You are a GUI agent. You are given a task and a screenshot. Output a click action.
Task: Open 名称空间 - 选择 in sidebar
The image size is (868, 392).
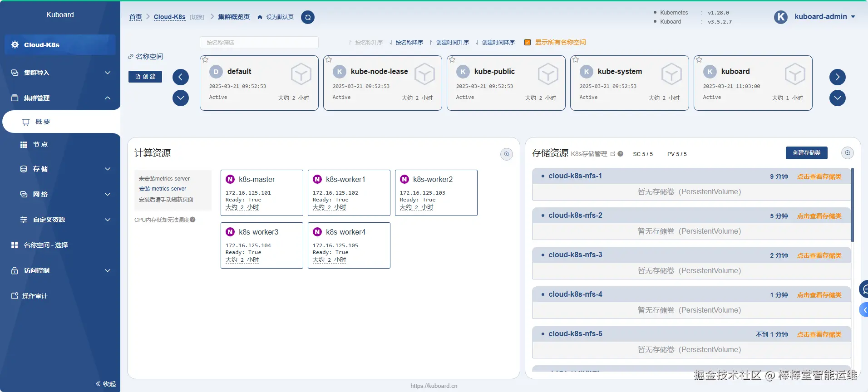(x=60, y=245)
